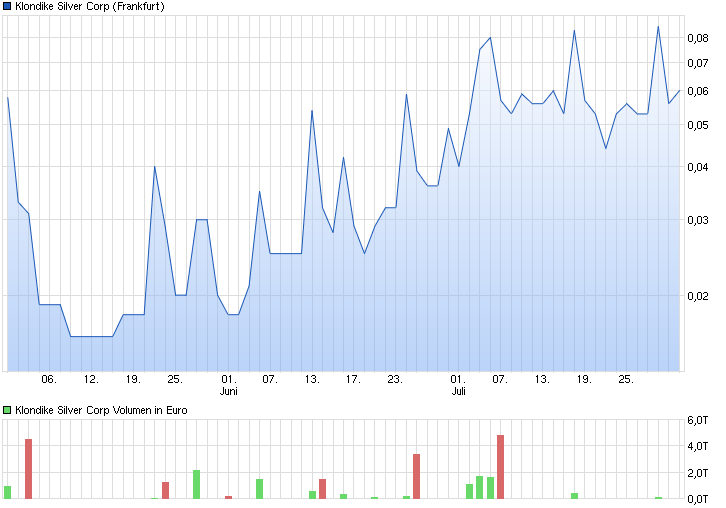The image size is (726, 508).
Task: Click the 0,02 price axis label
Action: click(x=698, y=296)
